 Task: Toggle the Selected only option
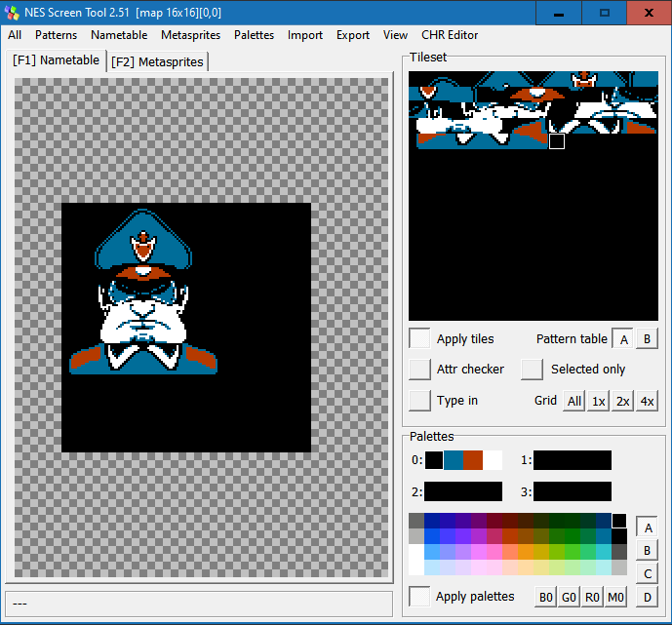532,370
